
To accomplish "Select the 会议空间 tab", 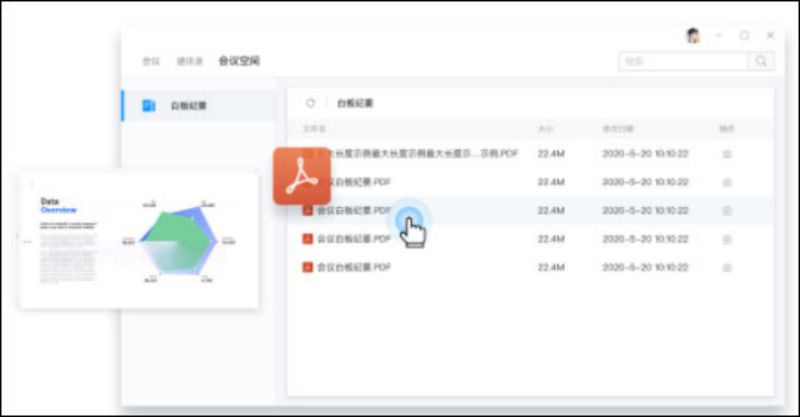I will click(x=239, y=61).
